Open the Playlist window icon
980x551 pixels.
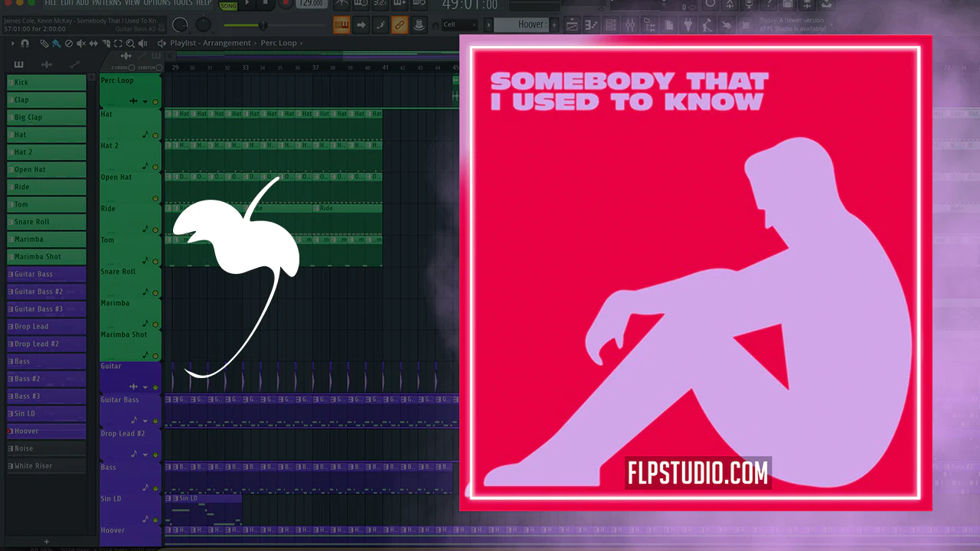tap(572, 25)
